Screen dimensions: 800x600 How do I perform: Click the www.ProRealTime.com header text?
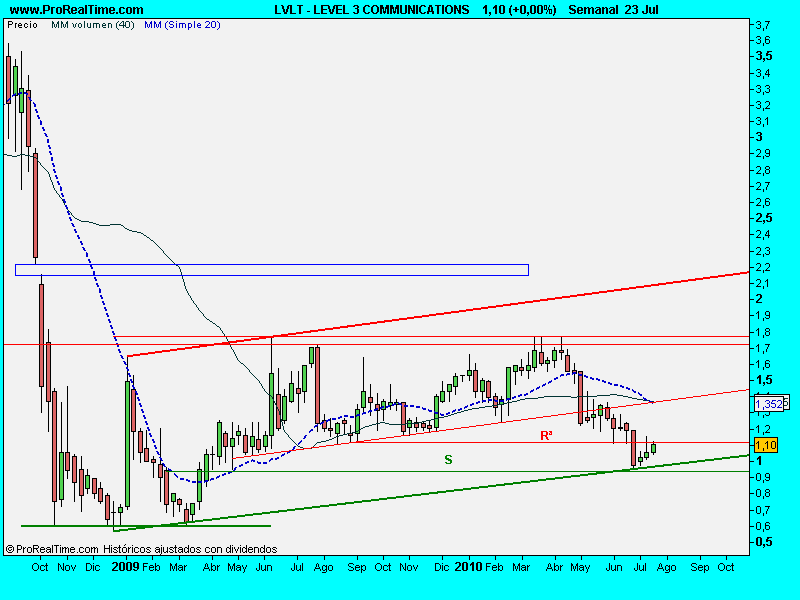[77, 10]
